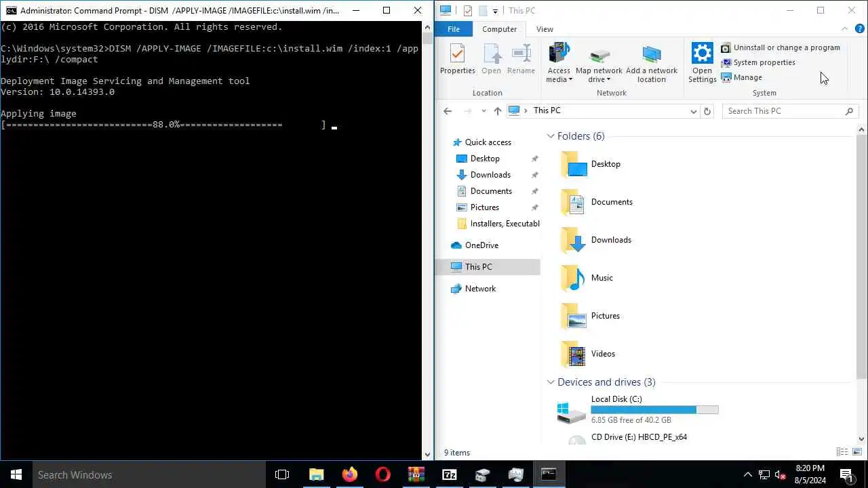This screenshot has width=868, height=488.
Task: Click the Search Windows taskbar box
Action: 149,474
